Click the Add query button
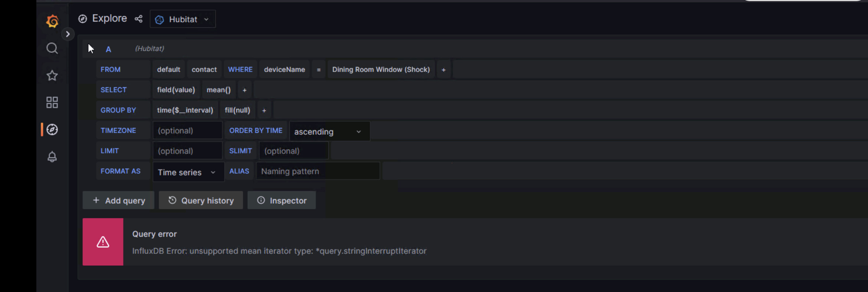 coord(118,200)
